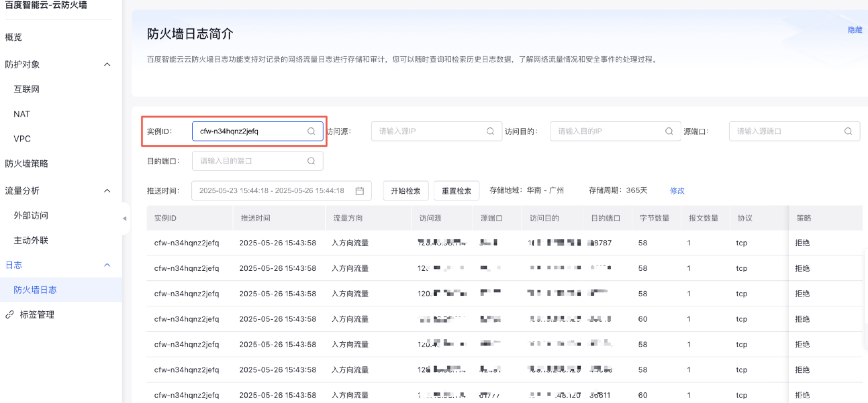Click first row instance ID cfw-n34hqnz2jefq
Screen dimensions: 868x403
[186, 243]
